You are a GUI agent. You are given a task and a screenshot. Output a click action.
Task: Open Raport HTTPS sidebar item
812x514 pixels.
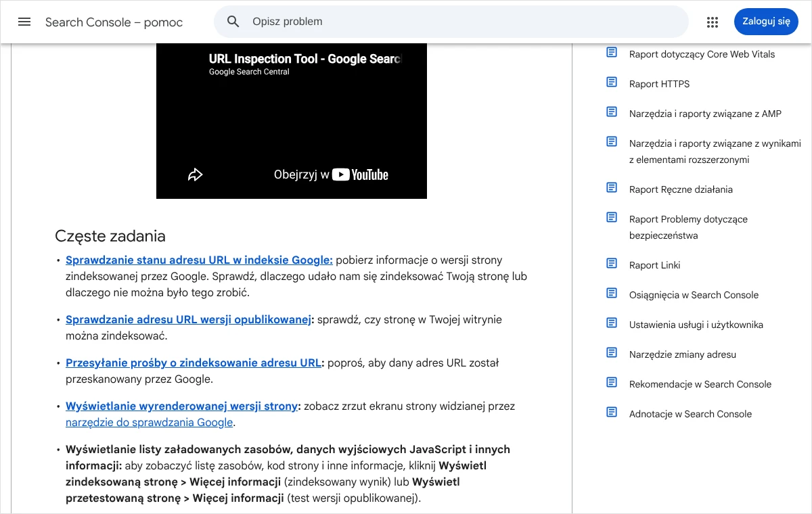point(659,84)
